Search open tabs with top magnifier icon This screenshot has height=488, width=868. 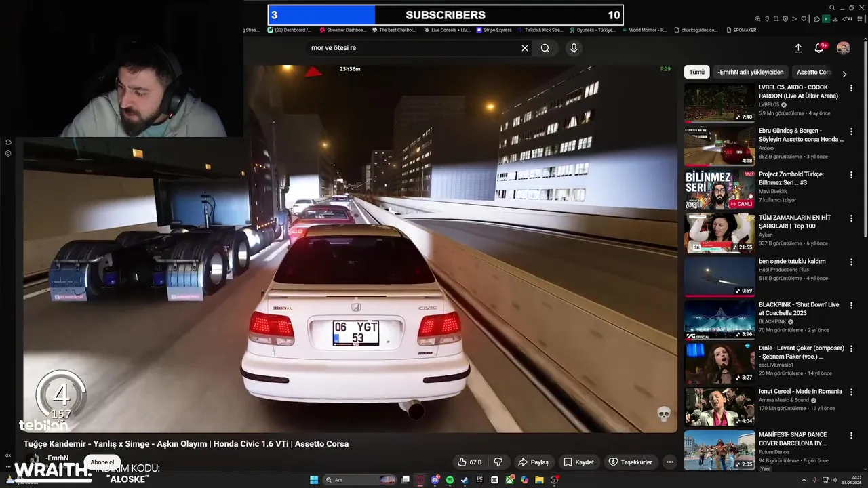point(832,7)
